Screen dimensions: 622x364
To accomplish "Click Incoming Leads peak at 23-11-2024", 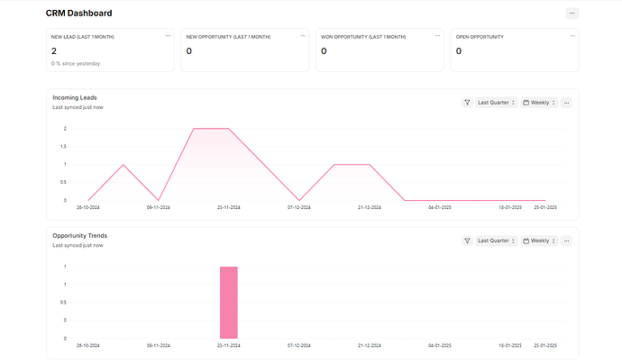I will pos(228,129).
